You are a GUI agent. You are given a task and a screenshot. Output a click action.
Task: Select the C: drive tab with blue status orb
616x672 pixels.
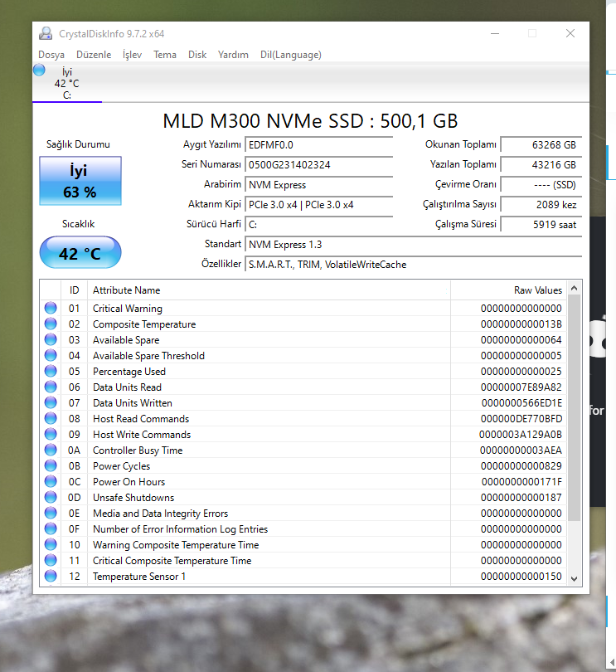tap(67, 83)
